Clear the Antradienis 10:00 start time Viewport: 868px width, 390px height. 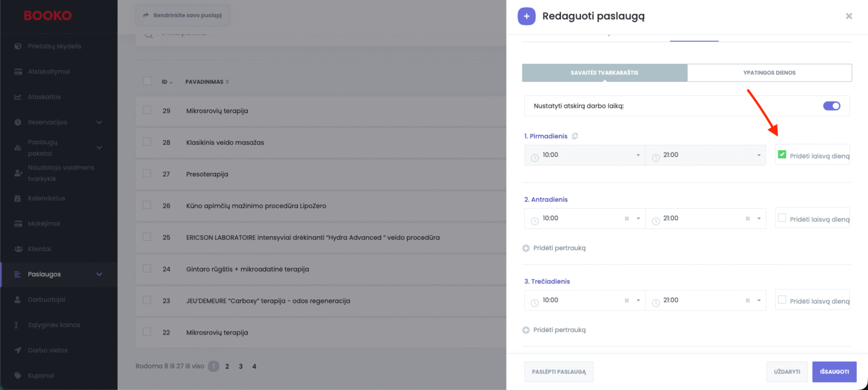coord(626,219)
